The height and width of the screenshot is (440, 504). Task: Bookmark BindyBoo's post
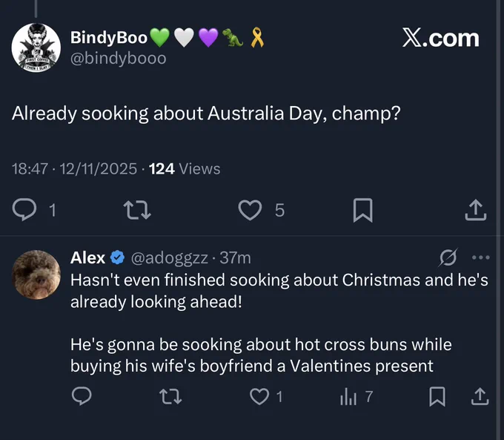pos(363,210)
